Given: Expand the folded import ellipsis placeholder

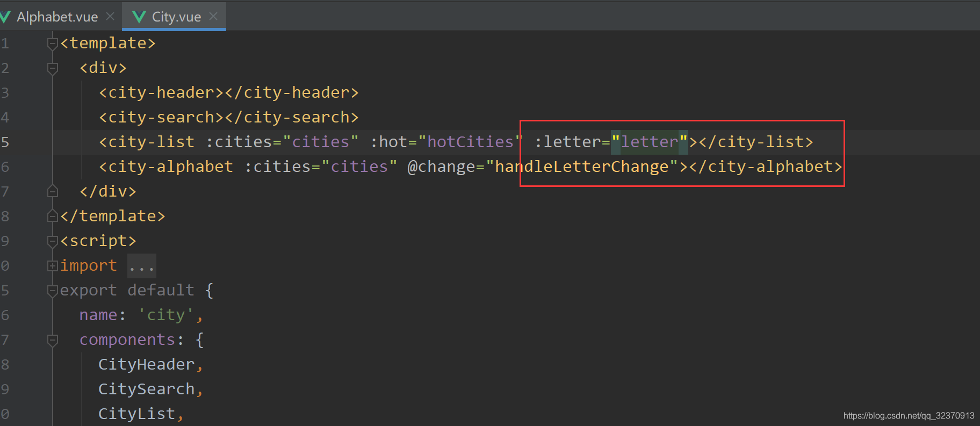Looking at the screenshot, I should (x=142, y=266).
